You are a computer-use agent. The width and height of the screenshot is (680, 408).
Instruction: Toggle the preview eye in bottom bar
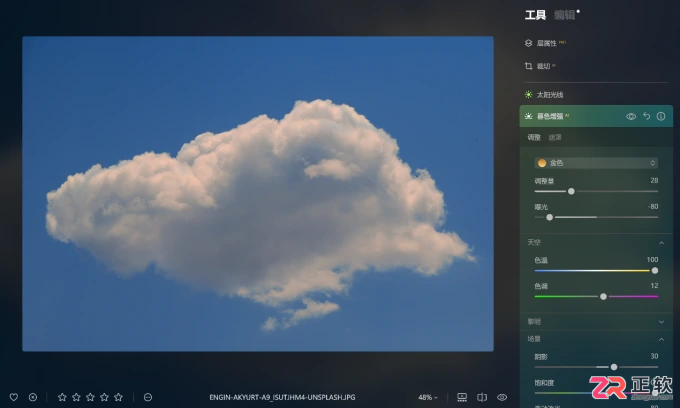(502, 397)
